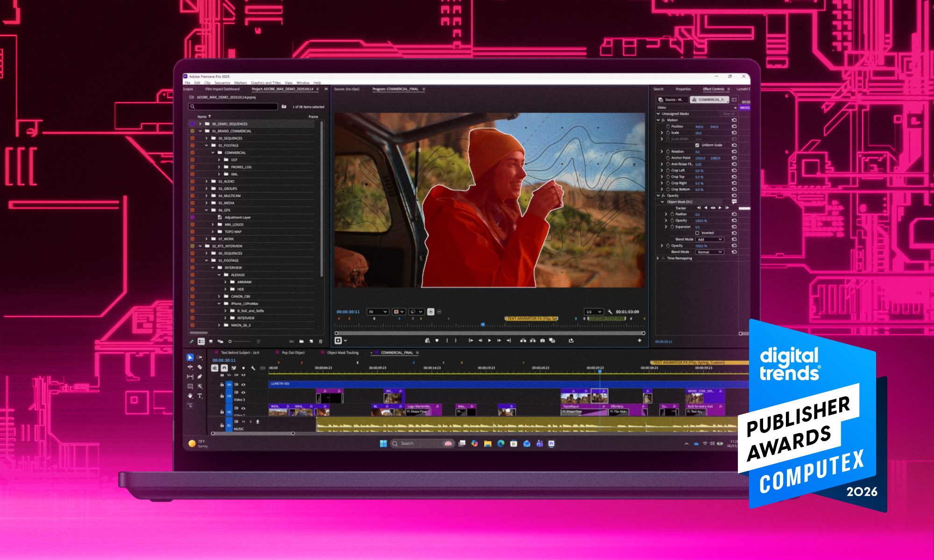
Task: Click Mark In bracket icon
Action: pos(447,341)
